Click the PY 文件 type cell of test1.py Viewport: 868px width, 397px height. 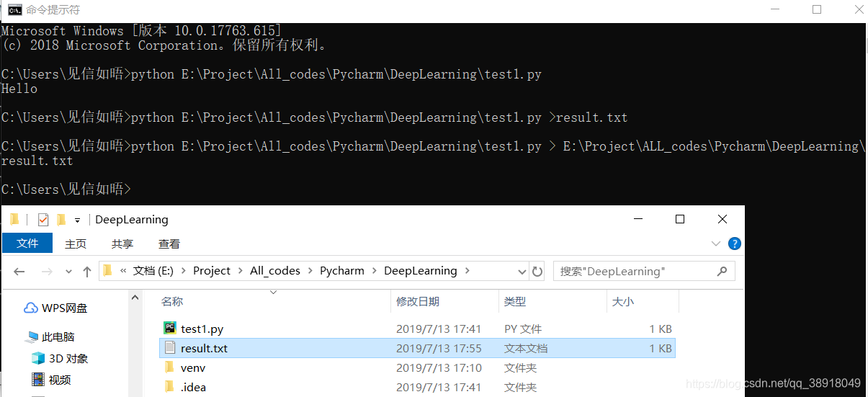523,329
